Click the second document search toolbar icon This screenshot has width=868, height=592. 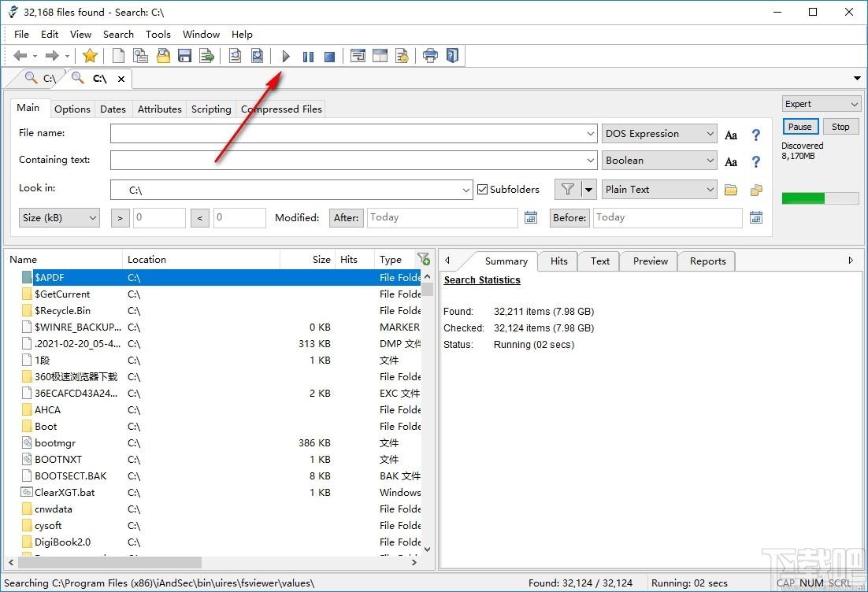[257, 56]
